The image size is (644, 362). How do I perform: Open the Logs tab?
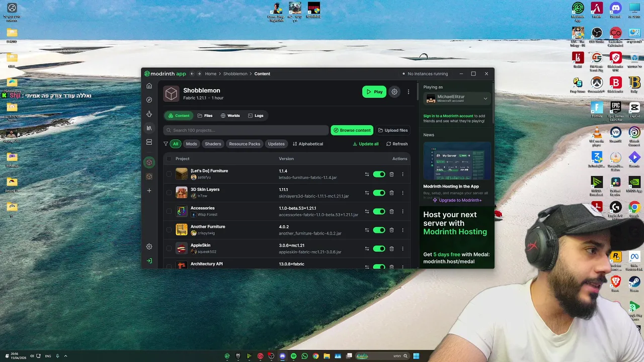coord(256,116)
